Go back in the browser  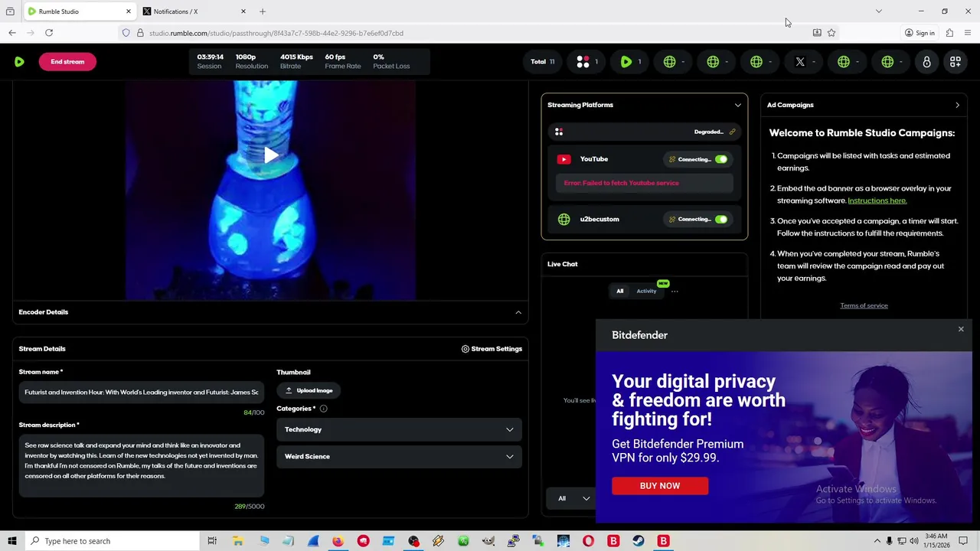click(12, 33)
